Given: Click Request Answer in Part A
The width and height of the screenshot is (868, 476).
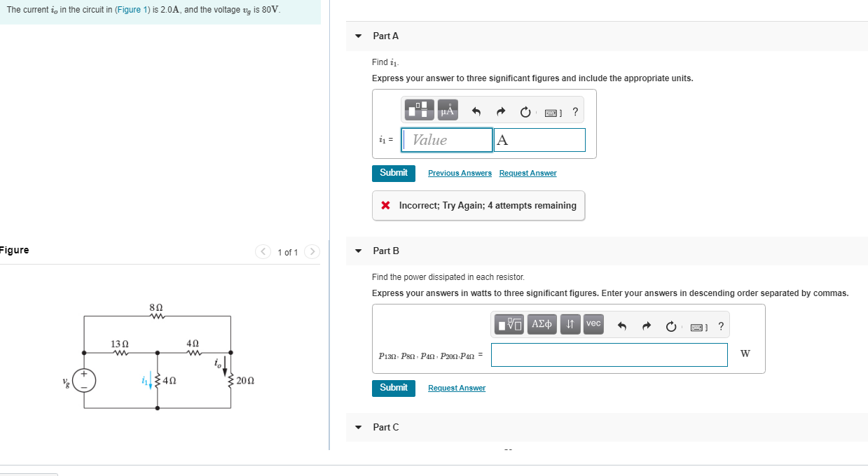Looking at the screenshot, I should point(528,173).
